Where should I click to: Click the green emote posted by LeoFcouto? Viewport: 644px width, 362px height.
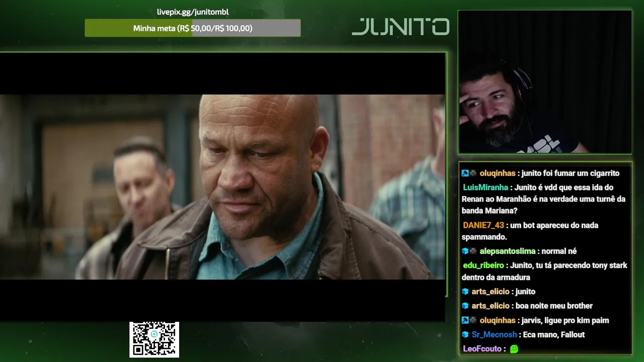click(x=514, y=348)
